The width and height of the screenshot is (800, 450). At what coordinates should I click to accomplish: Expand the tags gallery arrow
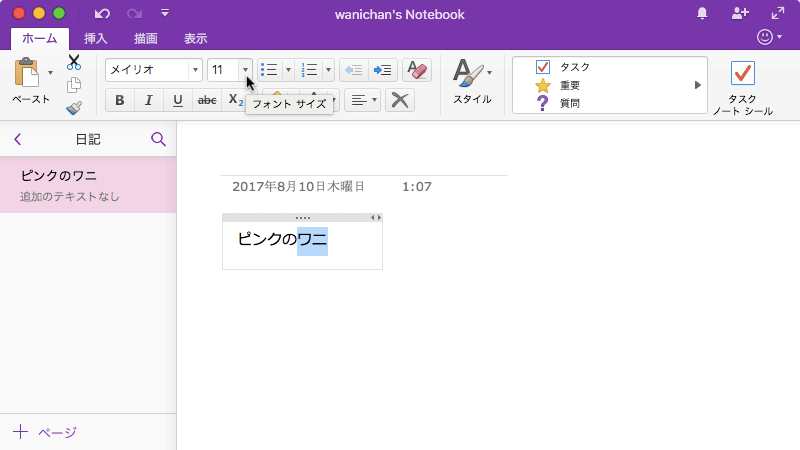tap(697, 85)
